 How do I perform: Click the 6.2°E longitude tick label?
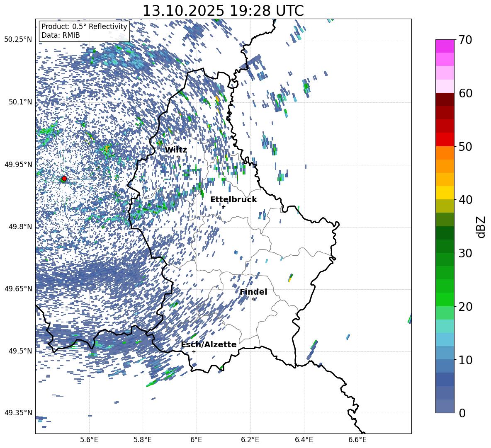pos(250,439)
